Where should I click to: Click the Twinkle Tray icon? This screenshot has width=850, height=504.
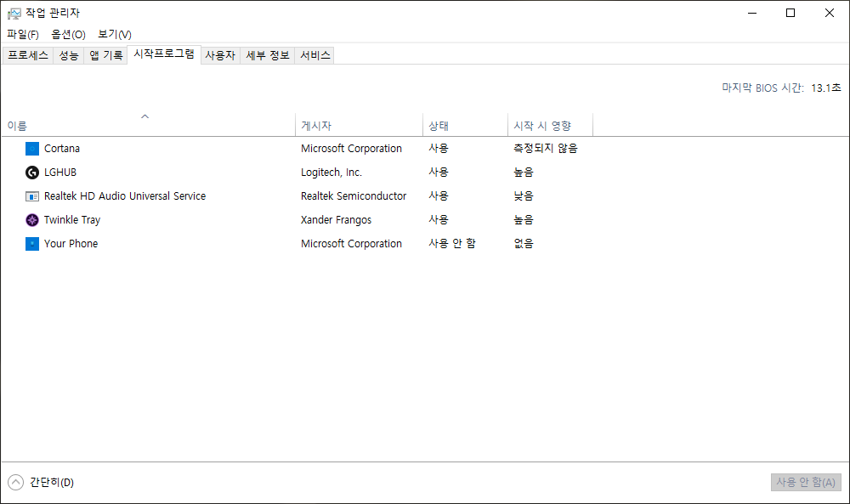pyautogui.click(x=32, y=220)
